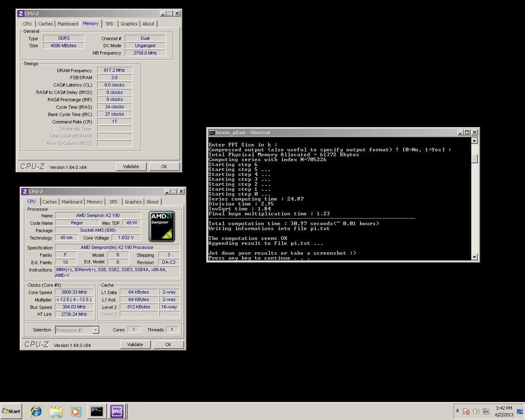Minimize the lower CPU-Z window
Image resolution: width=525 pixels, height=420 pixels.
pos(167,192)
